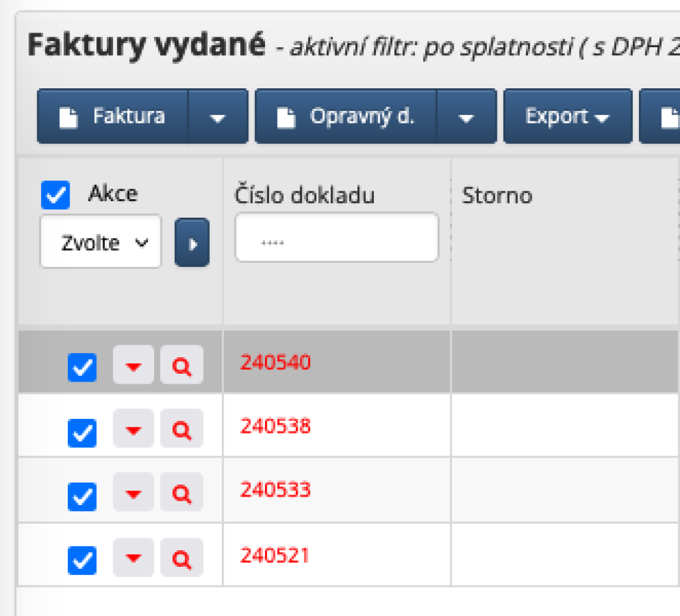Deselect checkbox for invoice 240540

pyautogui.click(x=82, y=366)
